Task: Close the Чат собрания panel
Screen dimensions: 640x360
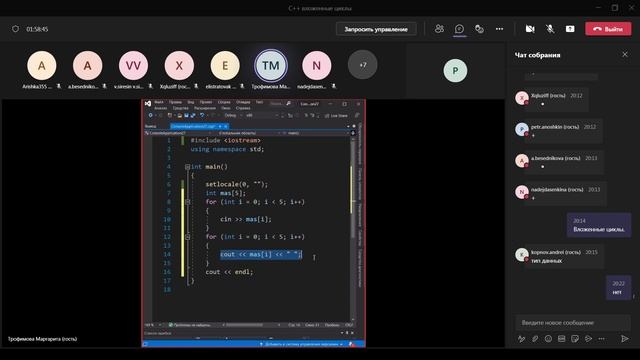Action: (624, 54)
